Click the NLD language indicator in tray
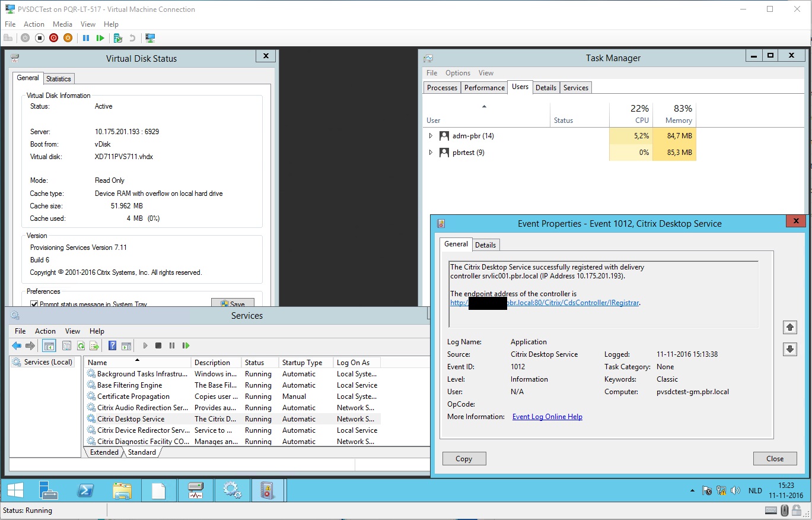Screen dimensions: 812x520 point(755,491)
